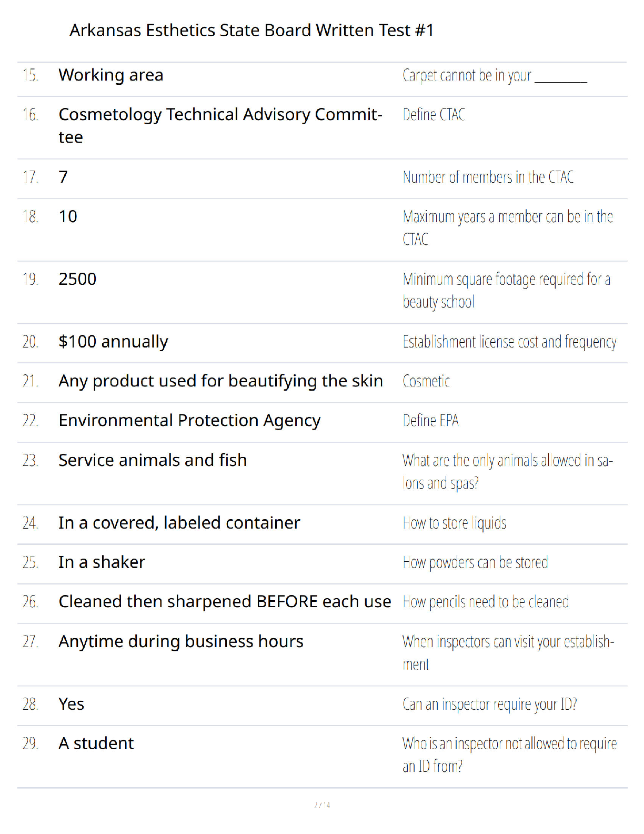644x834 pixels.
Task: Select the '$100 annually' term
Action: (x=113, y=342)
